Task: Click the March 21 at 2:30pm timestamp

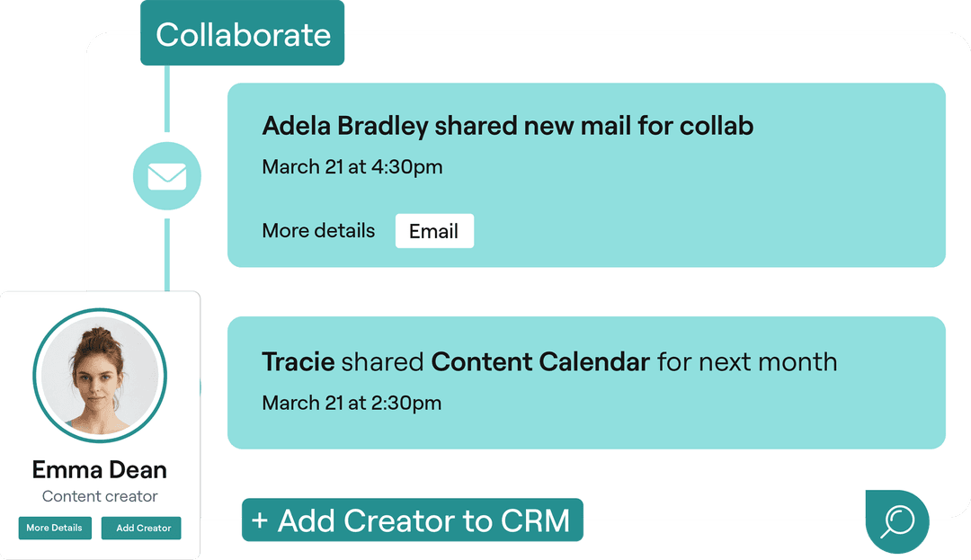Action: click(352, 403)
